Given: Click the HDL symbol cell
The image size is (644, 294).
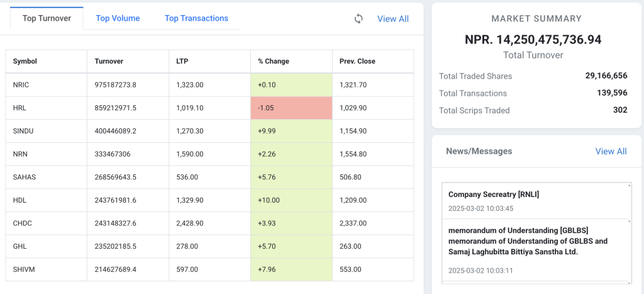Looking at the screenshot, I should pyautogui.click(x=19, y=200).
